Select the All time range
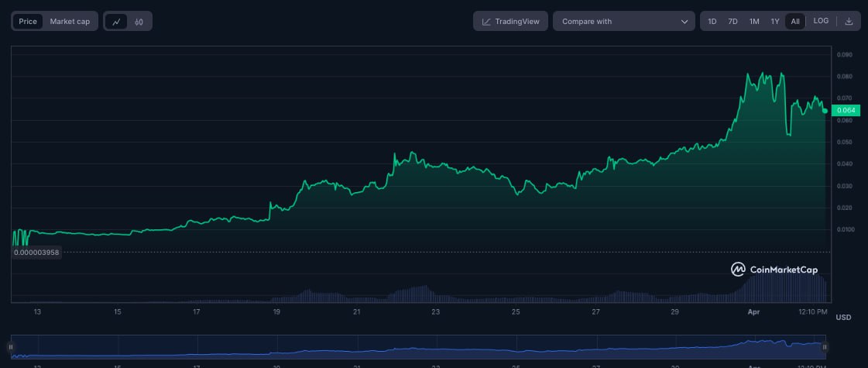This screenshot has height=368, width=868. point(795,22)
